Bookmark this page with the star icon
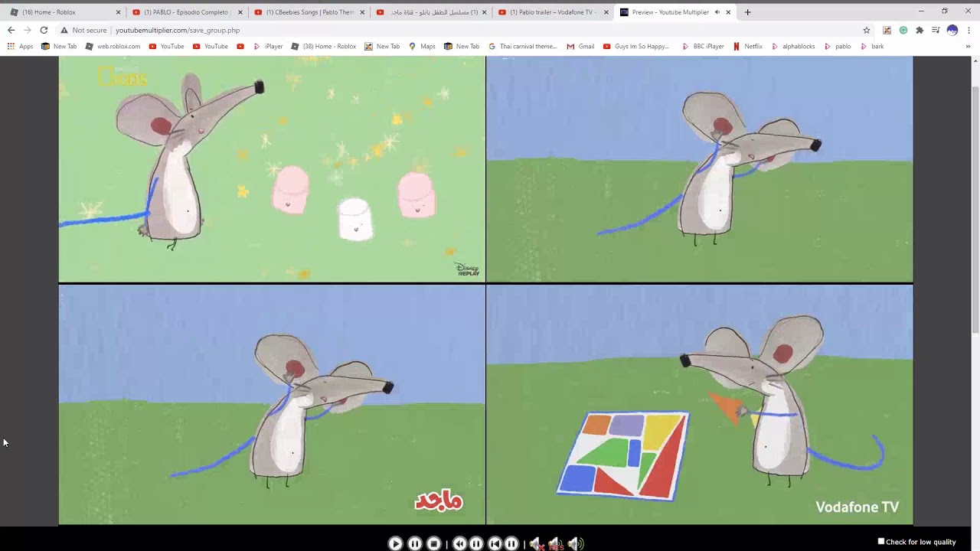 pos(867,30)
